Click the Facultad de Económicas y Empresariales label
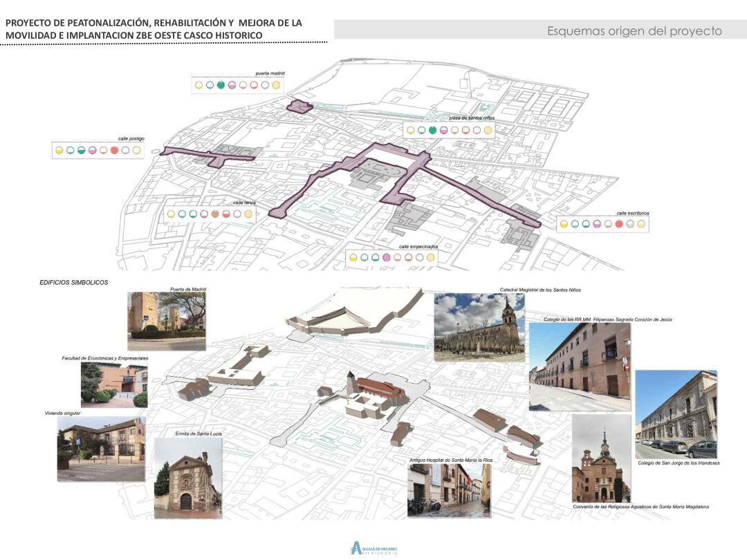 (x=105, y=358)
